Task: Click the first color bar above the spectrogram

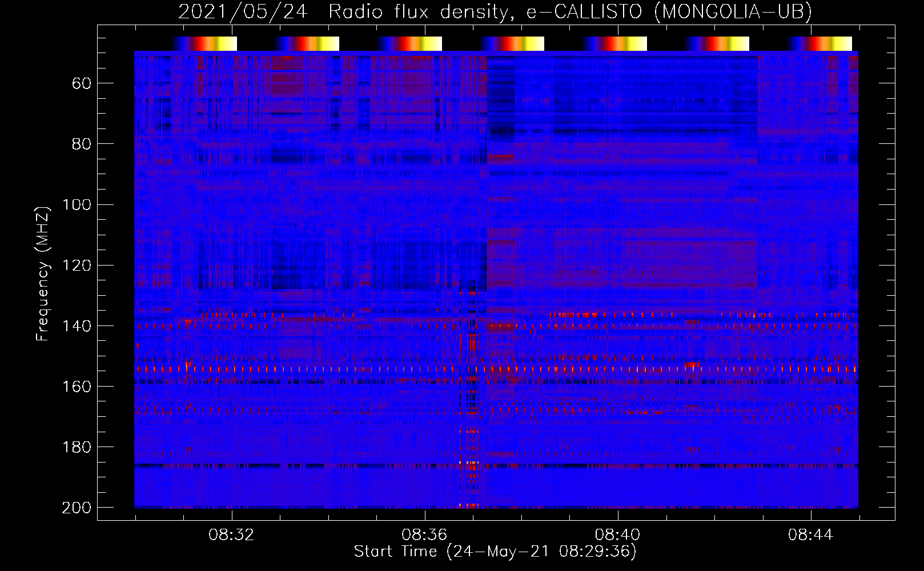Action: pos(204,43)
